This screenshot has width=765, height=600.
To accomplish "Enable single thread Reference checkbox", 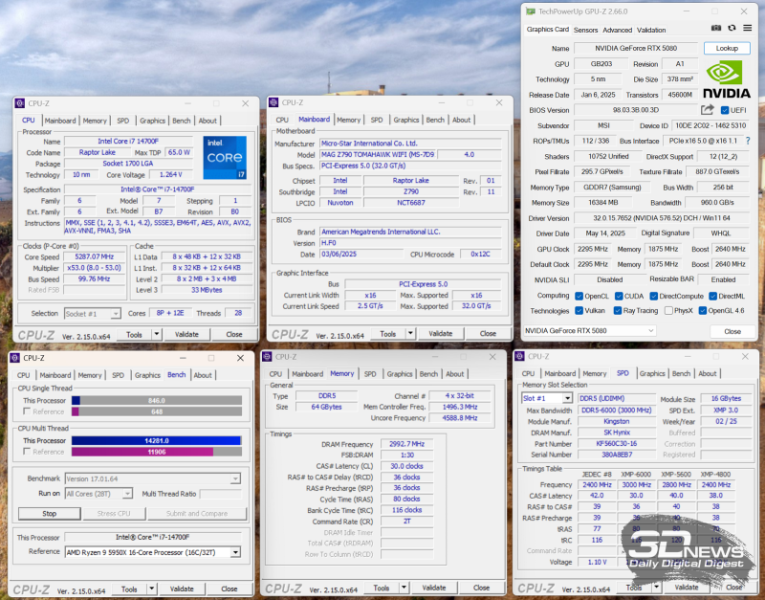I will [26, 411].
